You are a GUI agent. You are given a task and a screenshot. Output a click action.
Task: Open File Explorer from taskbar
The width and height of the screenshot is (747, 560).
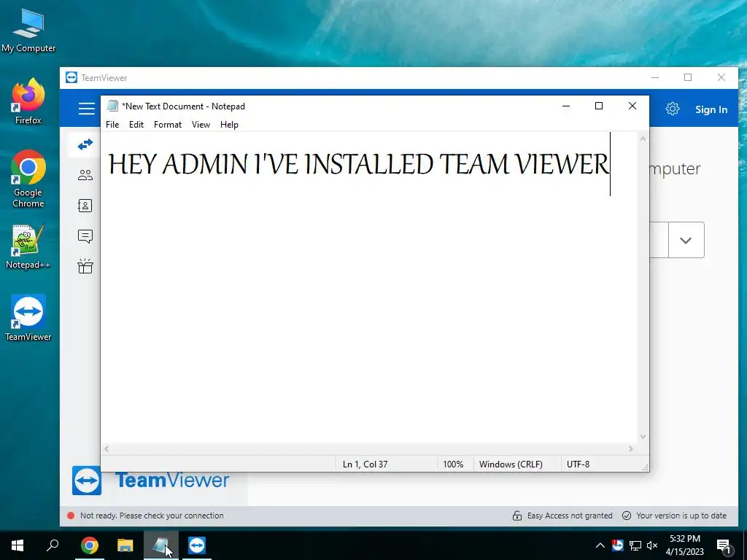(125, 545)
